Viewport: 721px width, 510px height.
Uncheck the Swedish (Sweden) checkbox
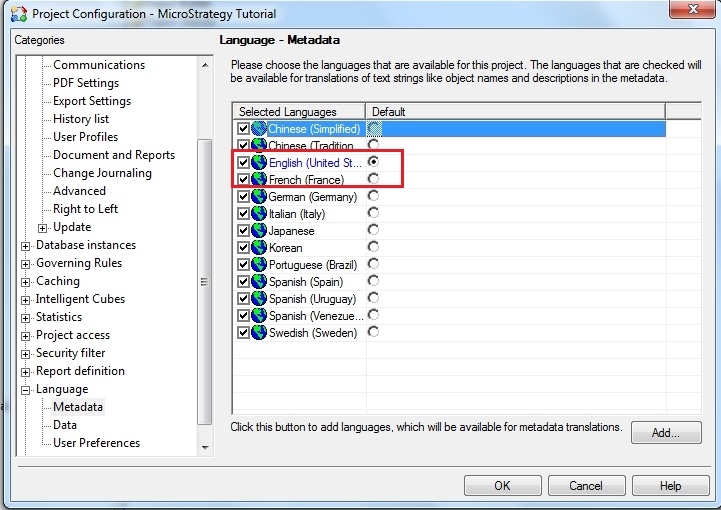click(x=243, y=332)
